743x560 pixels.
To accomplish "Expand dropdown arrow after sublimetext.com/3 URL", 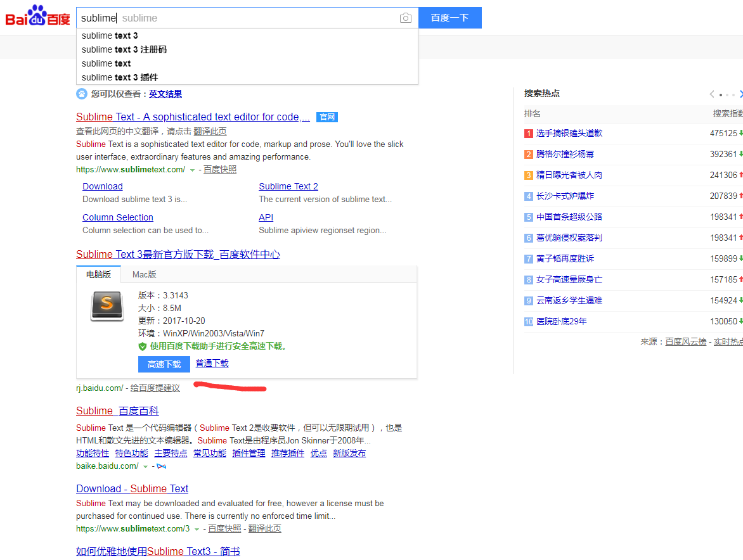I will click(197, 529).
